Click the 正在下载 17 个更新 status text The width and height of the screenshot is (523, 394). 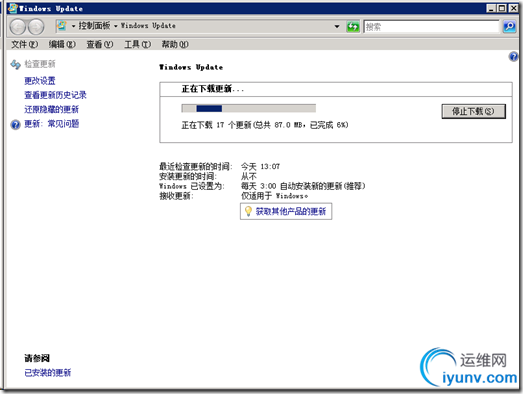265,125
